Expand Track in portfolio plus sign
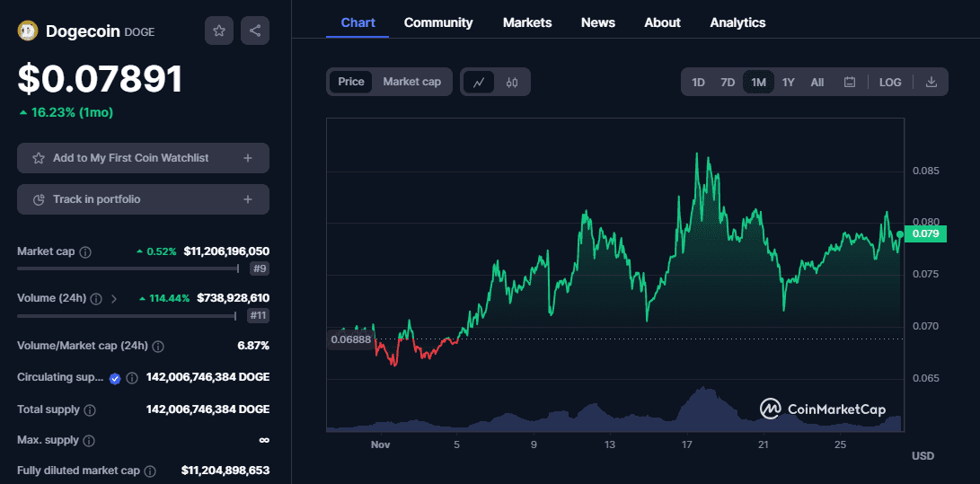The width and height of the screenshot is (980, 484). [248, 199]
